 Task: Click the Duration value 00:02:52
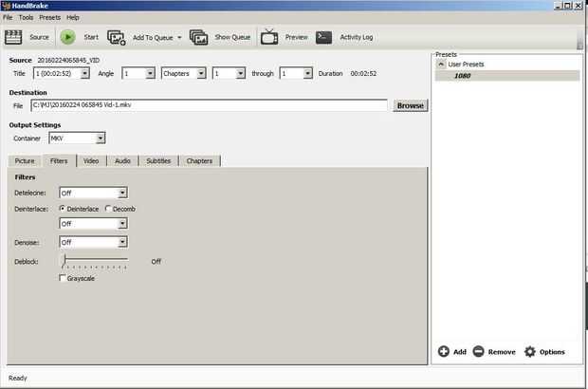point(363,73)
